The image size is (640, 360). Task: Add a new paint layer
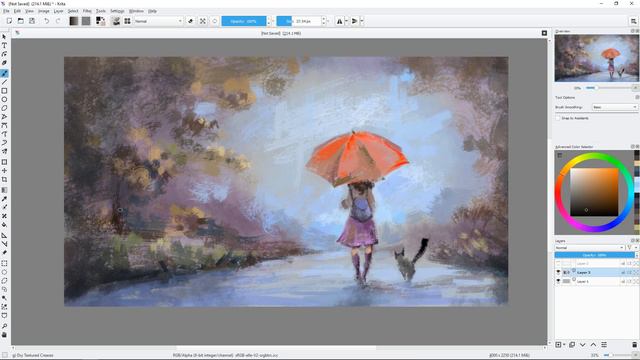coord(558,345)
